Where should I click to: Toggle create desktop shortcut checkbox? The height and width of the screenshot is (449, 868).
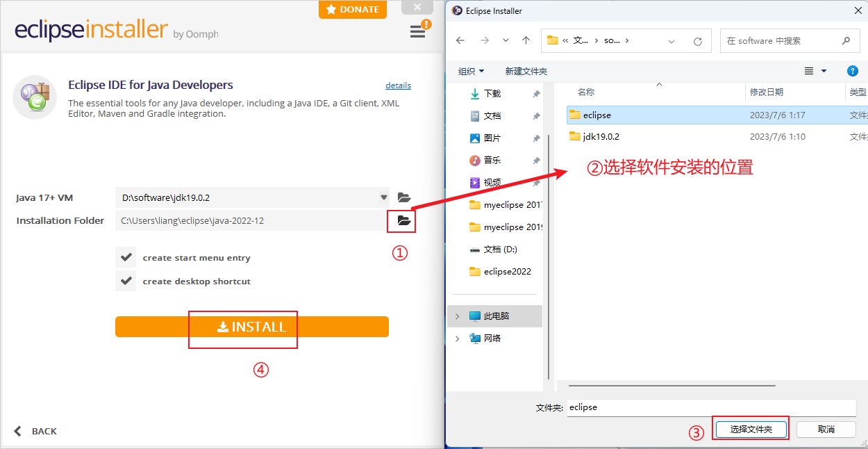(x=126, y=281)
